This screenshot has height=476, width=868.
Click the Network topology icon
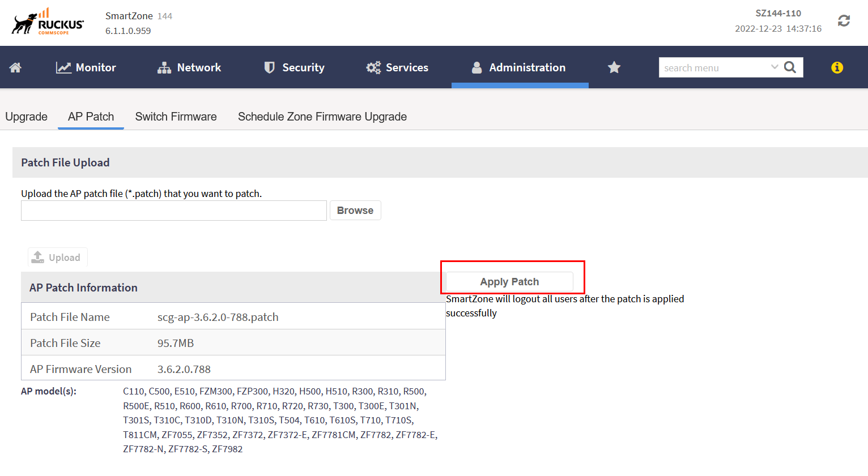(164, 67)
